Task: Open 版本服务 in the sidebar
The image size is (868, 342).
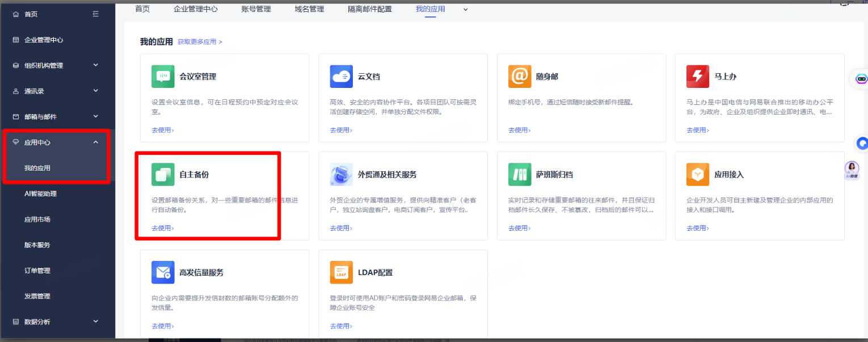Action: tap(37, 245)
